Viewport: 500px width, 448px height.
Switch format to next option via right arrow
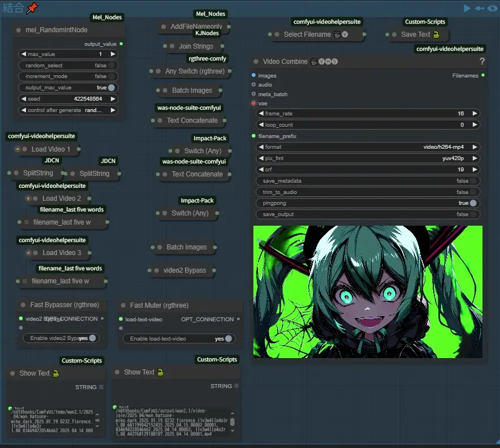(x=475, y=147)
